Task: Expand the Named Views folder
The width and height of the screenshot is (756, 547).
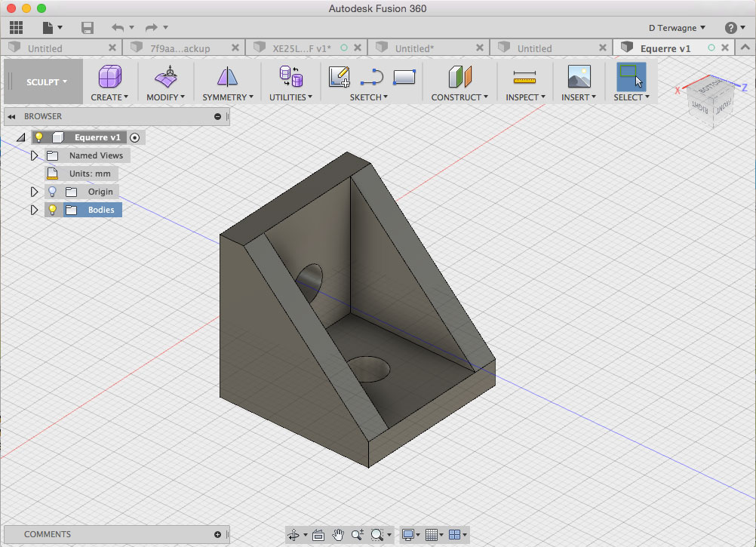Action: pyautogui.click(x=34, y=155)
